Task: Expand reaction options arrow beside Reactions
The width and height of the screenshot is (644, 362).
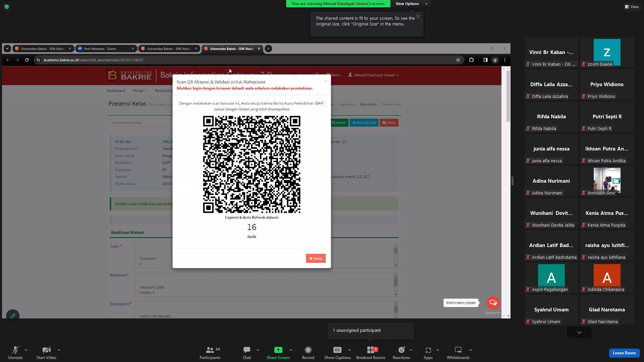Action: pyautogui.click(x=411, y=350)
